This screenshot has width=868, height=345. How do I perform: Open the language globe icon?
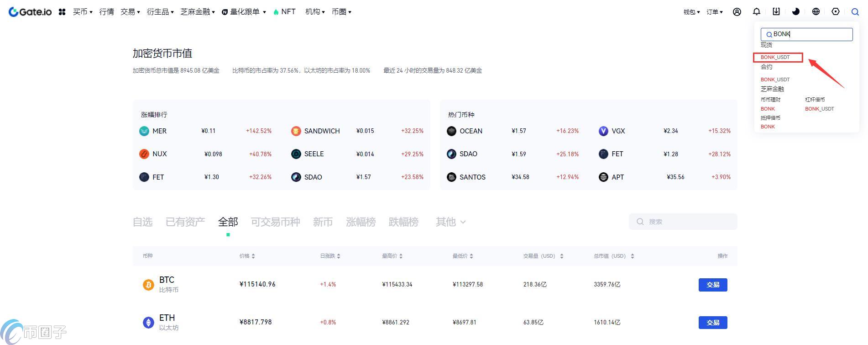click(816, 12)
